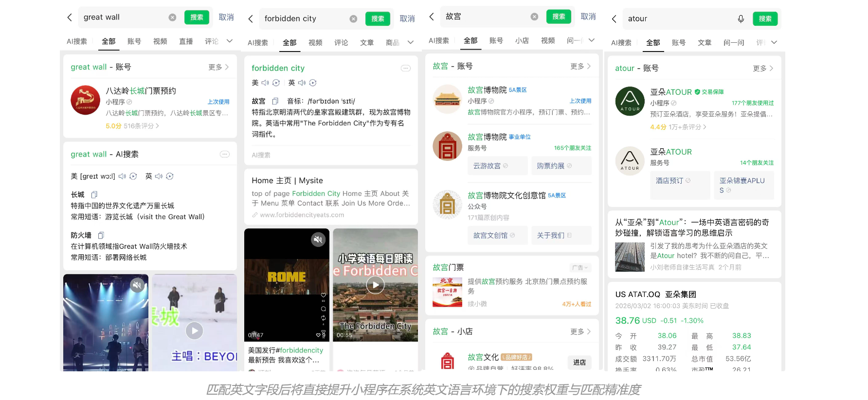
Task: Play American pronunciation of forbidden city
Action: (265, 83)
